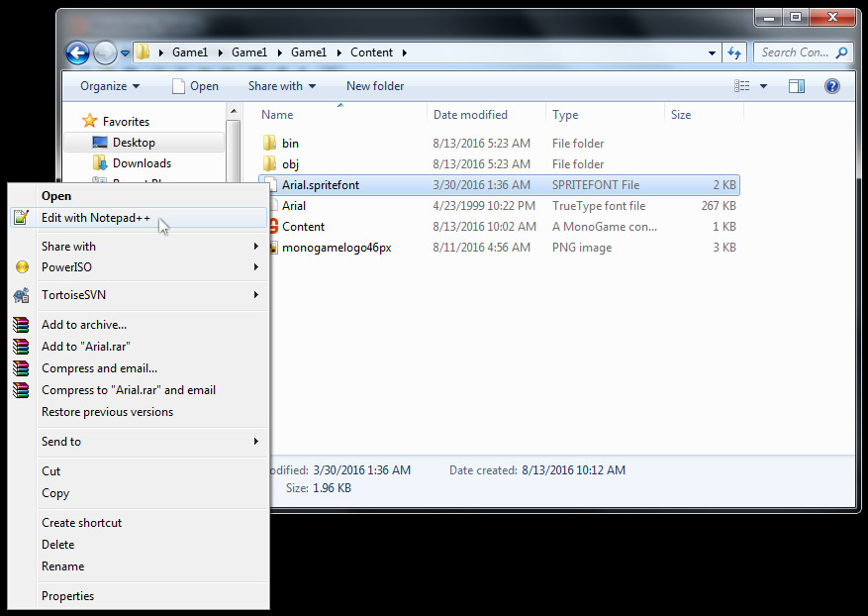The image size is (868, 616).
Task: Click the Back navigation arrow button
Action: [77, 52]
